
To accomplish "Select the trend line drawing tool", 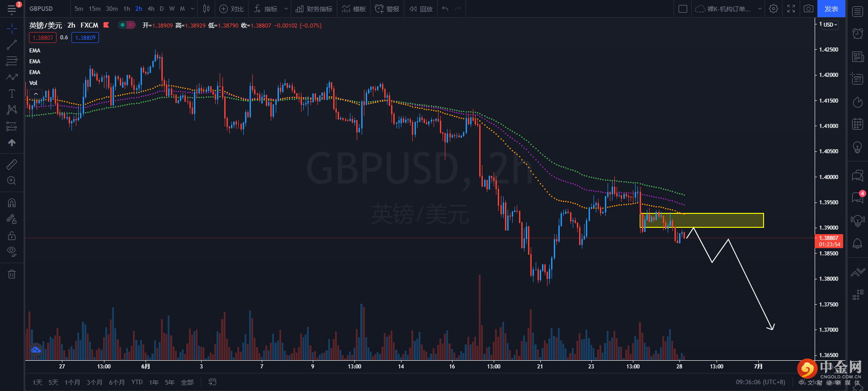I will click(12, 45).
